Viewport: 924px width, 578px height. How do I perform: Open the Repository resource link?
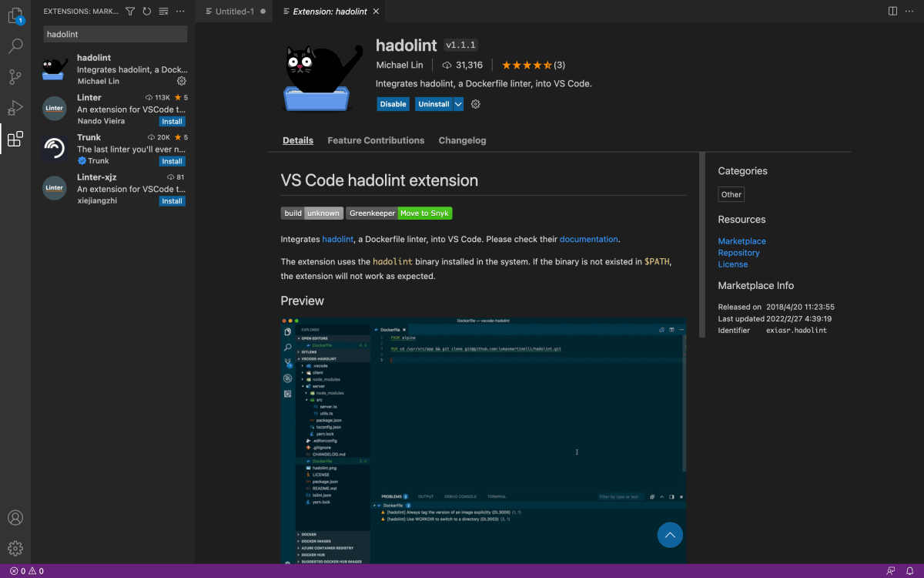coord(738,253)
